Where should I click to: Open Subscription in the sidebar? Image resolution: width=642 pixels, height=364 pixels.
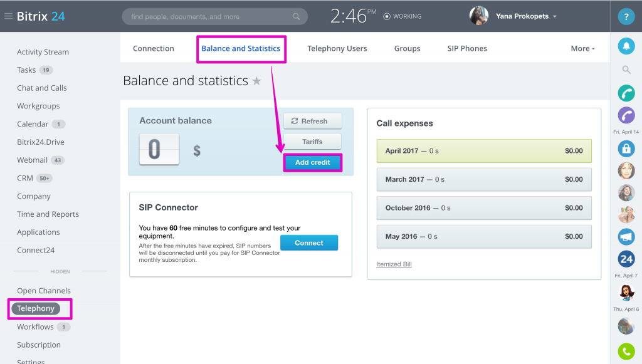(x=39, y=345)
